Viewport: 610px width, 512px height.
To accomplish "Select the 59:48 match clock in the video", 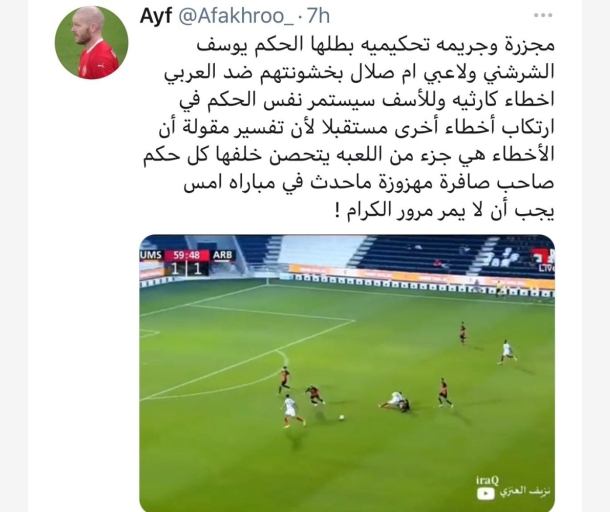I will [186, 255].
